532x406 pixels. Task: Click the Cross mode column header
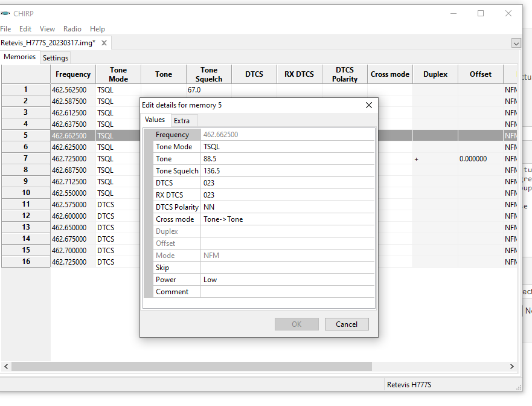[390, 74]
